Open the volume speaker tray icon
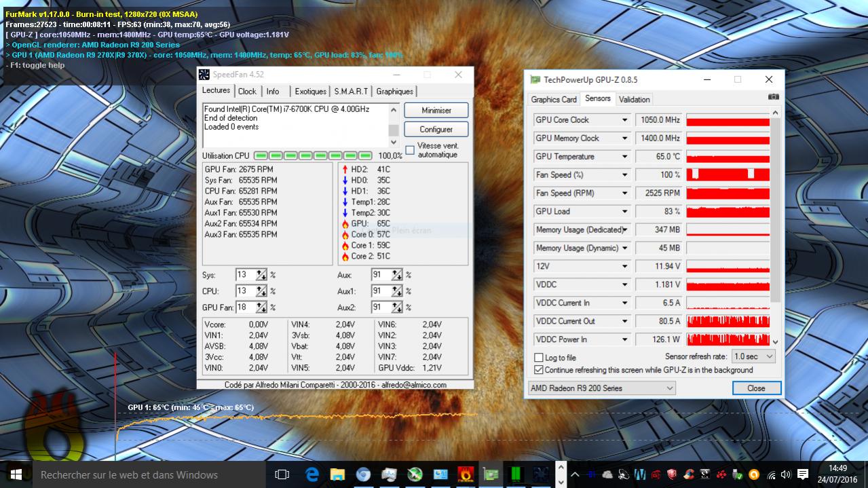 point(786,474)
